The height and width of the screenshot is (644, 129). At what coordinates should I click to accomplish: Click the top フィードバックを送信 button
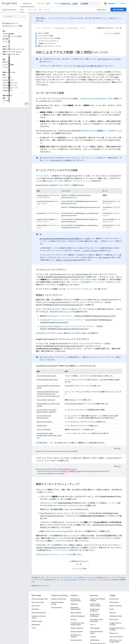pyautogui.click(x=112, y=33)
